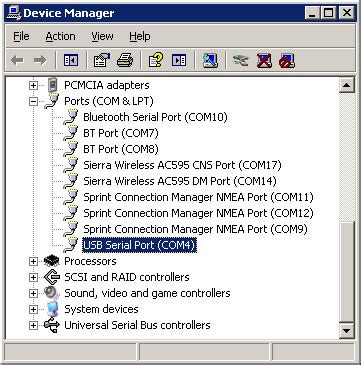This screenshot has width=361, height=365.
Task: Click the Universal Serial Bus controllers icon
Action: pos(52,325)
